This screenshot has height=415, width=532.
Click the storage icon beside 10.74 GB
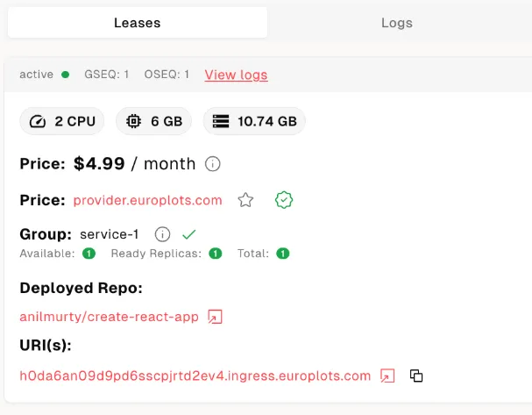(x=221, y=121)
